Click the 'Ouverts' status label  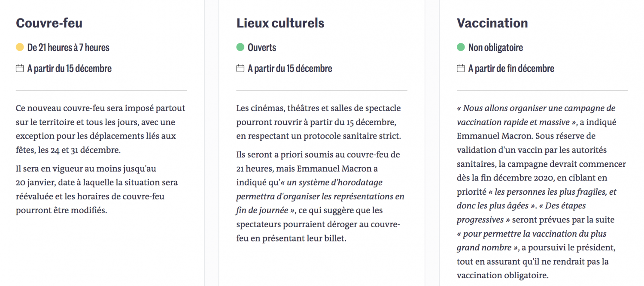tap(262, 48)
